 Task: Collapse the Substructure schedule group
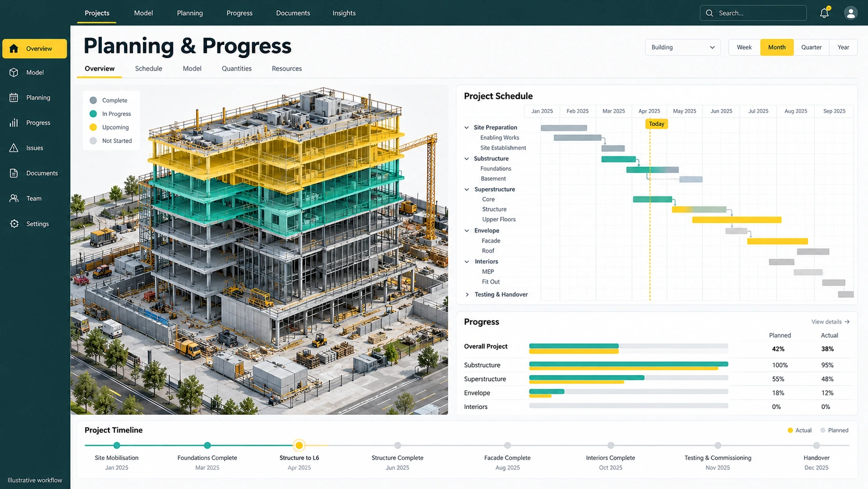point(467,158)
